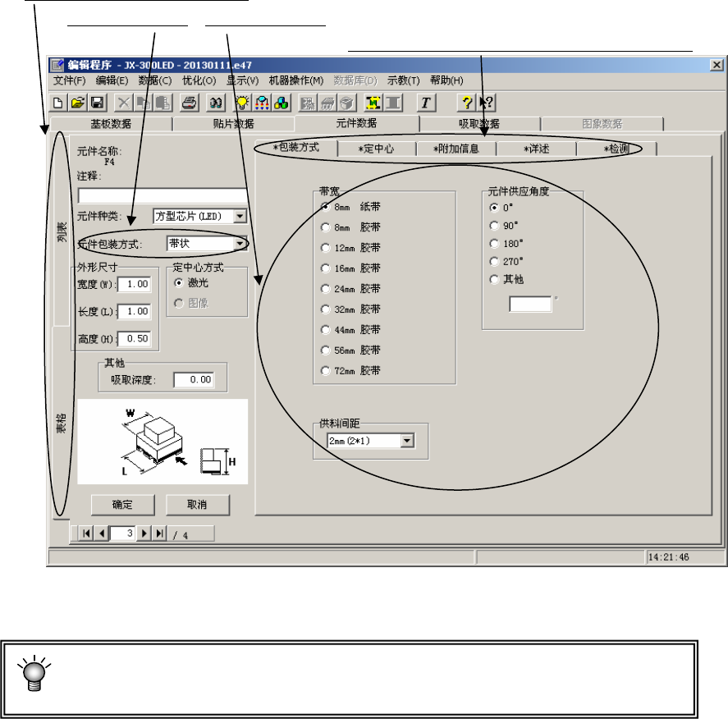
Task: Click the yellow question mark help icon
Action: pyautogui.click(x=467, y=103)
